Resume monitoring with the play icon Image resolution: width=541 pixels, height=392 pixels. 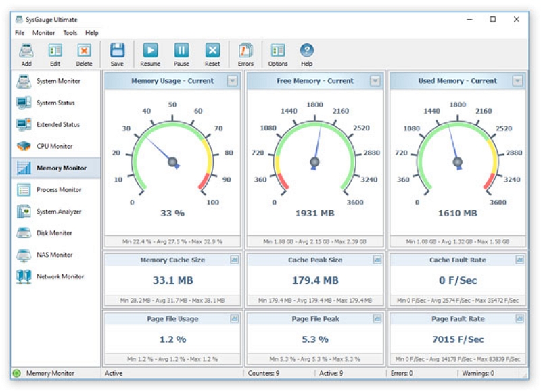point(150,50)
